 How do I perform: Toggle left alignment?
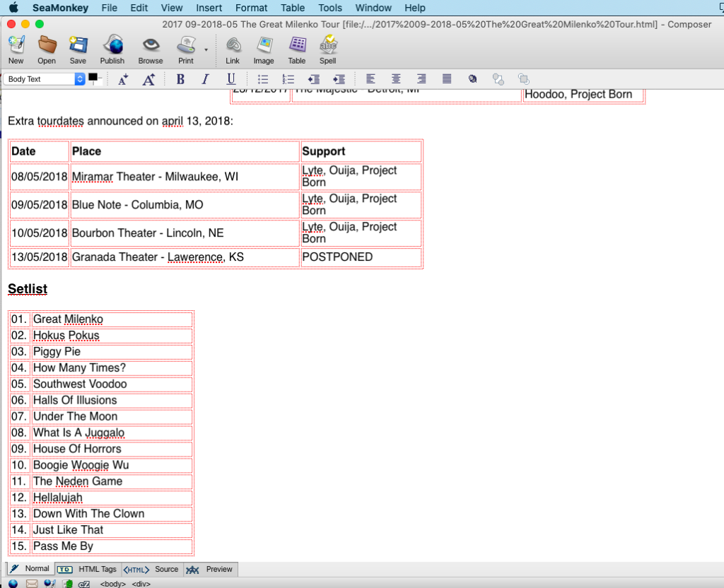click(x=370, y=79)
